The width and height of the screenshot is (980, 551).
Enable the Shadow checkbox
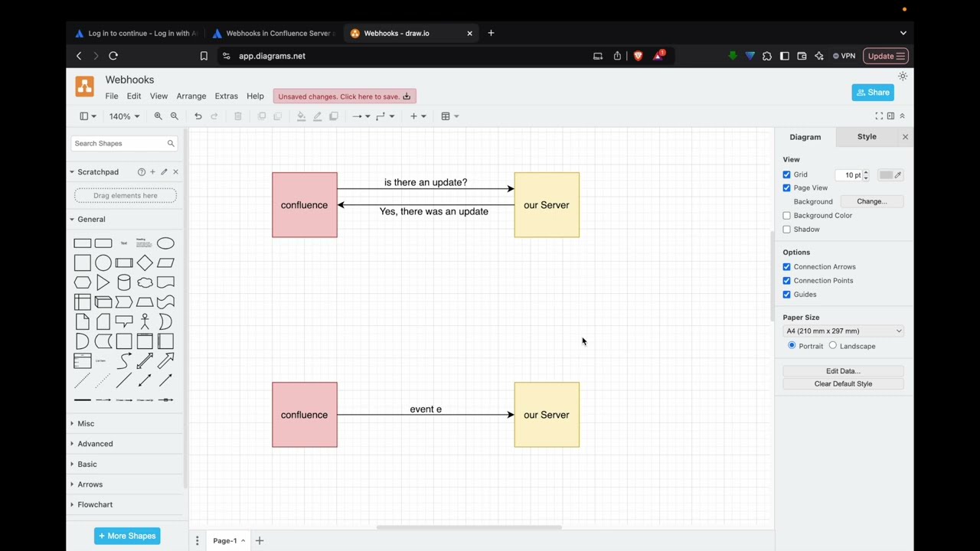pyautogui.click(x=786, y=230)
